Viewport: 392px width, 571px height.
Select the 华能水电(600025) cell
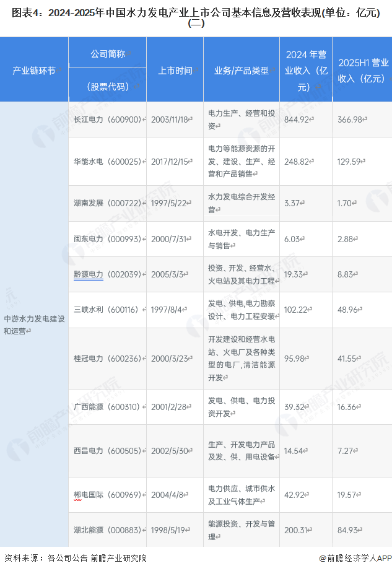coord(107,161)
